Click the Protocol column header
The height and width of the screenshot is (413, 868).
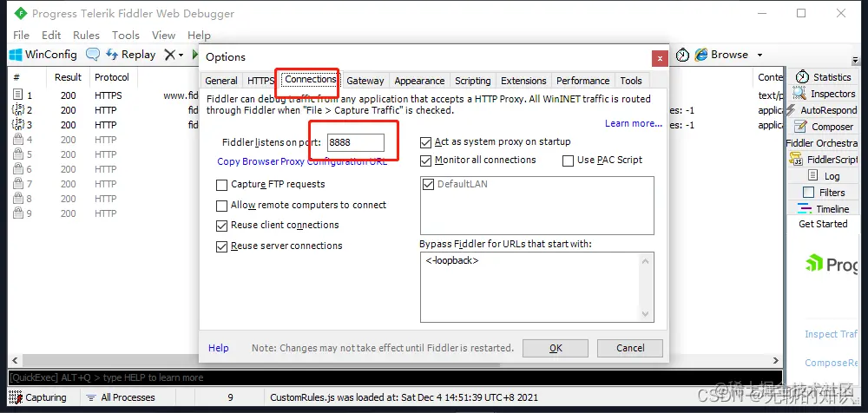pos(112,77)
